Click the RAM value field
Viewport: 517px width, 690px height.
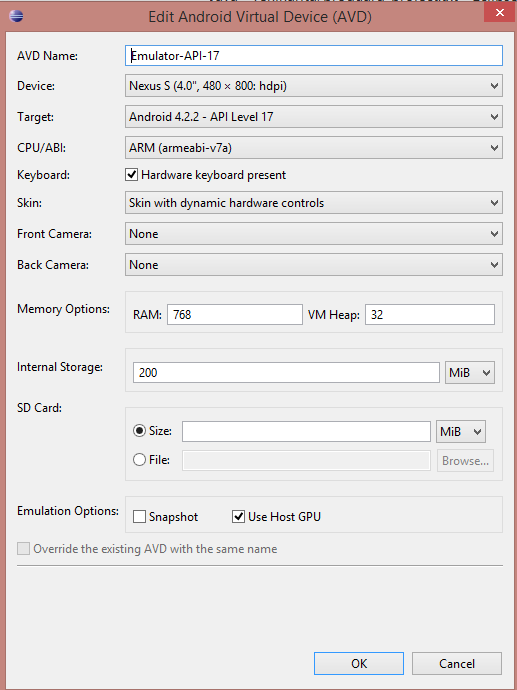235,315
